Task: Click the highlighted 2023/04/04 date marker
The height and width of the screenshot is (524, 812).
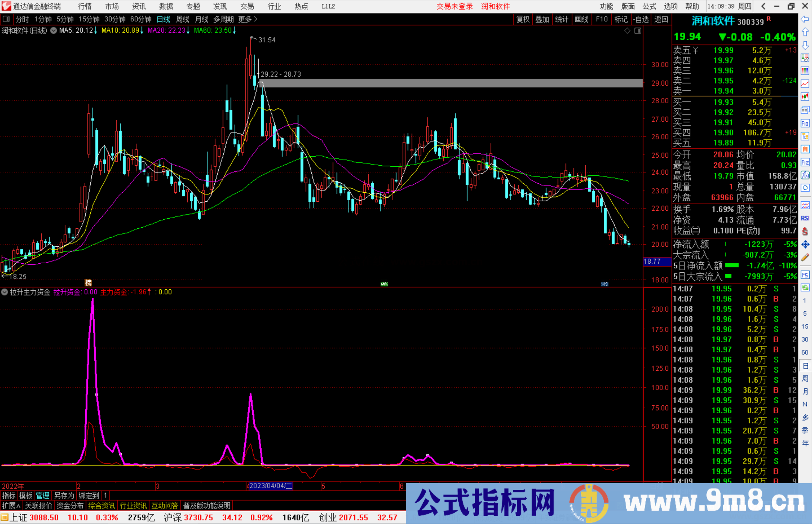Action: [270, 486]
